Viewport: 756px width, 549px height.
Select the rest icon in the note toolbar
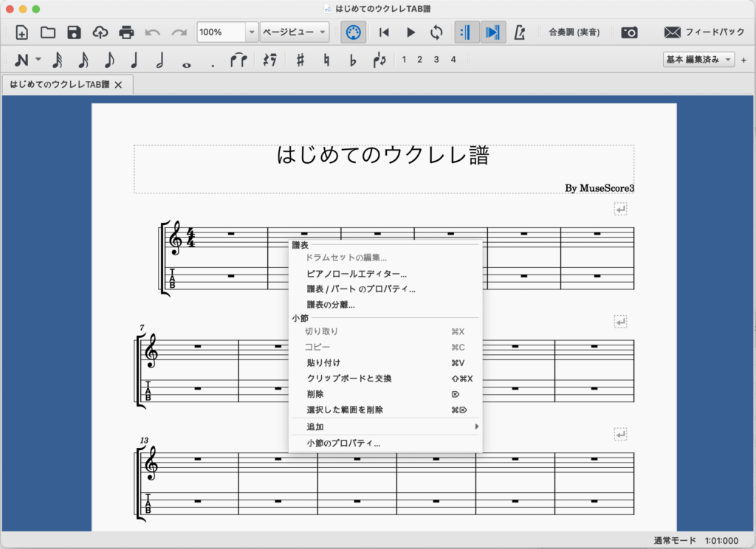point(270,61)
